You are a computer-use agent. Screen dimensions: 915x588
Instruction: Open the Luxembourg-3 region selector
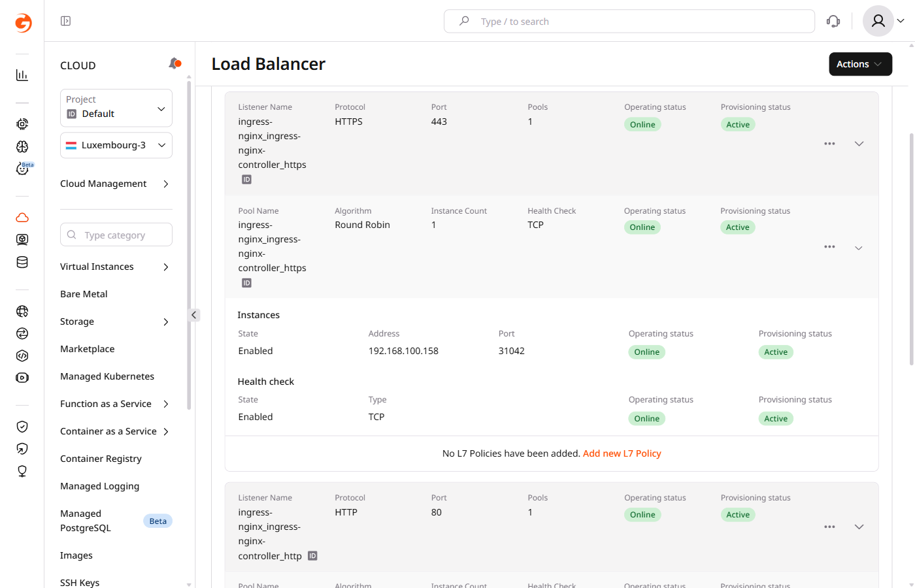point(116,145)
